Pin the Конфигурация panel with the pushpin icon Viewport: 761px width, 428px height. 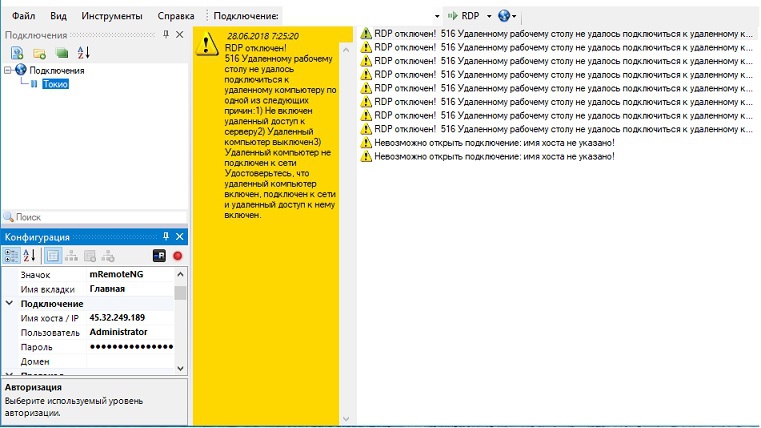(166, 236)
